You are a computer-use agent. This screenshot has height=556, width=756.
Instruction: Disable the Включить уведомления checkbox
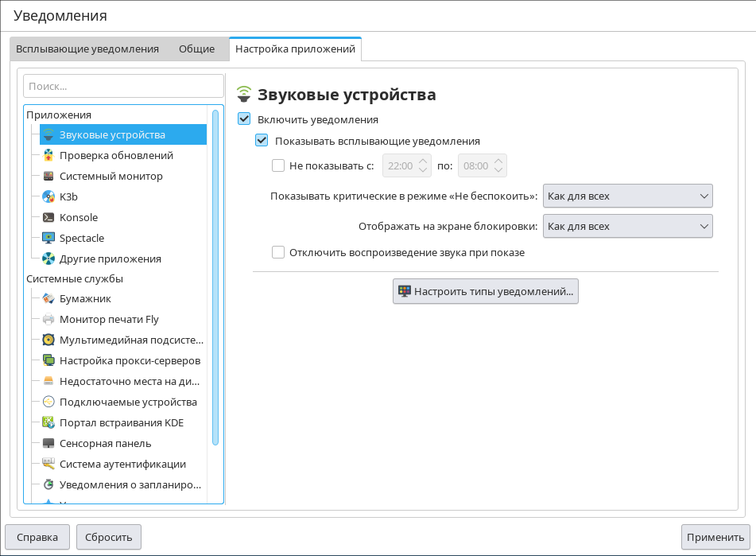245,119
